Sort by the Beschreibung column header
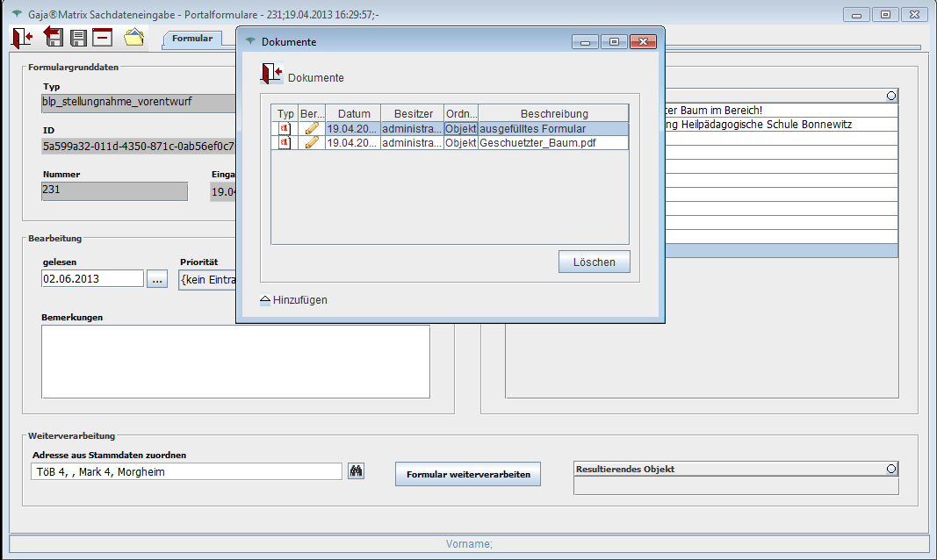 coord(553,113)
